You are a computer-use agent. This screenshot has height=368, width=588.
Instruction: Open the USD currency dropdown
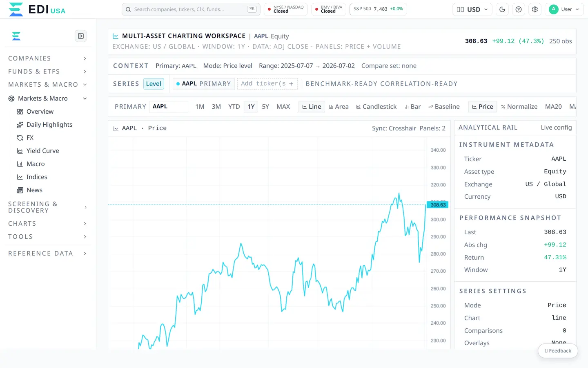pos(472,9)
